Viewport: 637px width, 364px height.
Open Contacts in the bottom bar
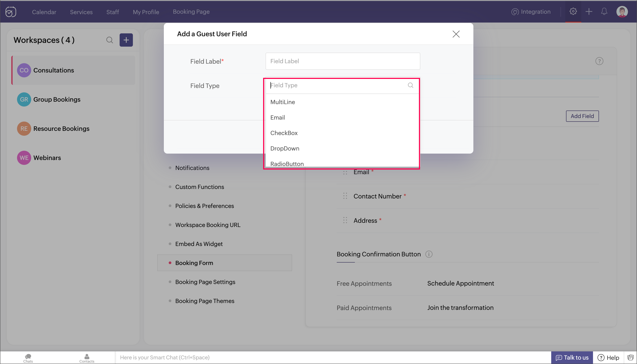87,358
